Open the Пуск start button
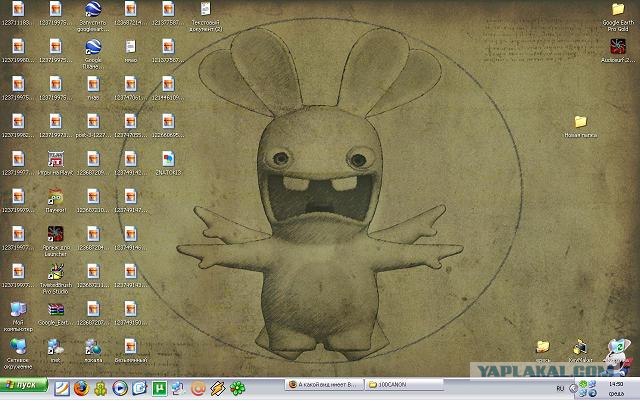This screenshot has width=640, height=401. (24, 385)
